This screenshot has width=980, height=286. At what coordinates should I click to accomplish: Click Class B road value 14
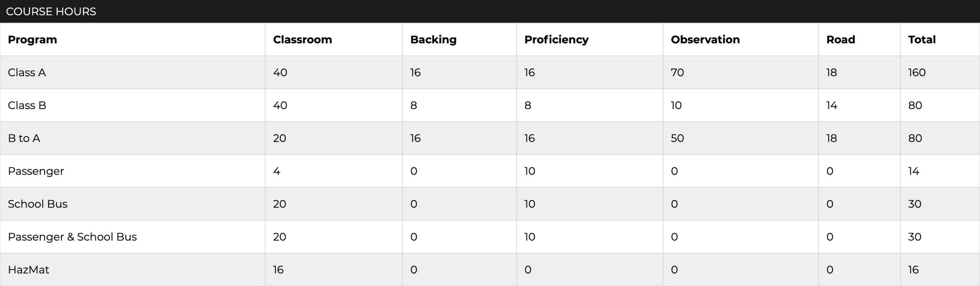click(x=831, y=105)
